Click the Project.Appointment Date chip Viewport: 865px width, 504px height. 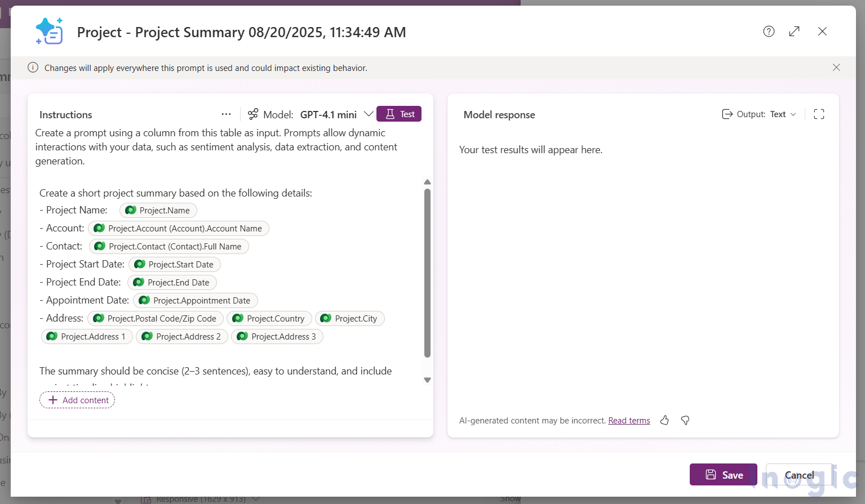coord(195,300)
